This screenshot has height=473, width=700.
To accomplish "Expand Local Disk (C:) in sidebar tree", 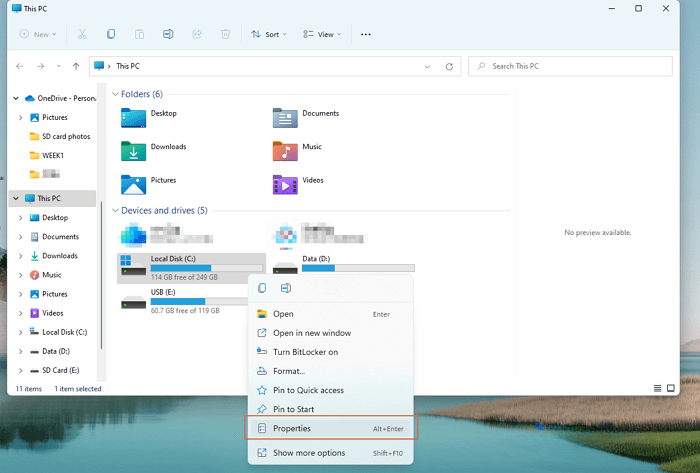I will pos(21,332).
